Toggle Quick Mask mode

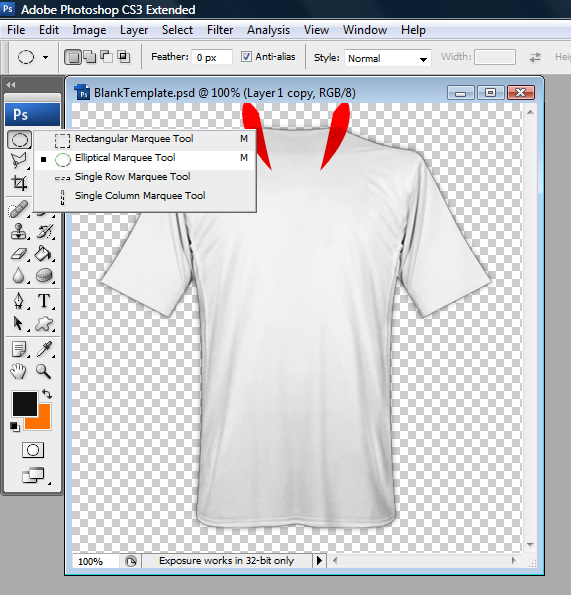pyautogui.click(x=33, y=450)
